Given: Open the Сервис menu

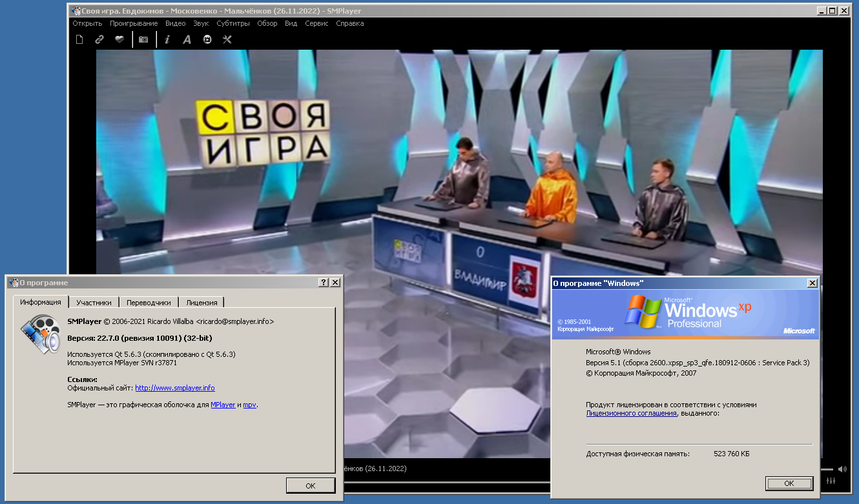Looking at the screenshot, I should pyautogui.click(x=316, y=23).
